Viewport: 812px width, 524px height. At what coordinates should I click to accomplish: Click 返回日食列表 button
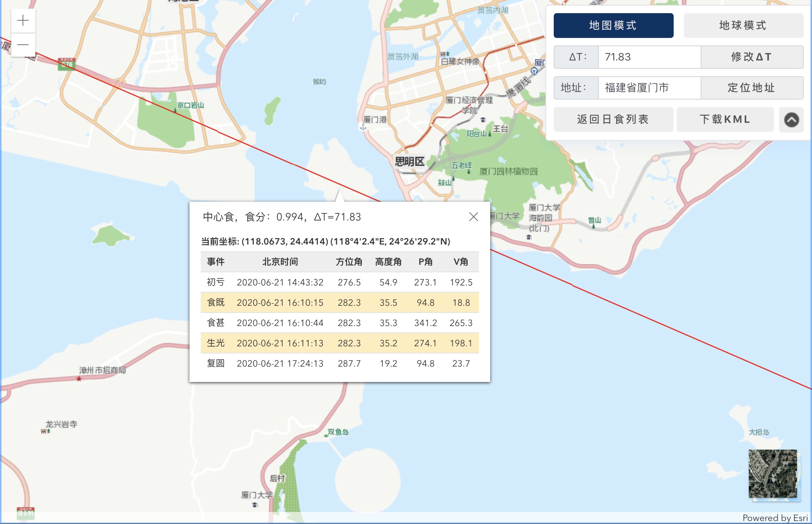tap(614, 119)
